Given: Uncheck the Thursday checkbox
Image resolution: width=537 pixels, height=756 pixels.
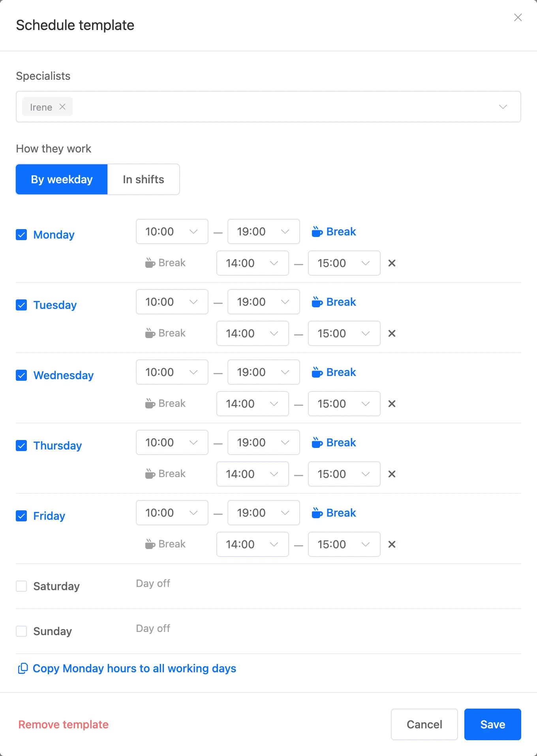Looking at the screenshot, I should [x=21, y=446].
